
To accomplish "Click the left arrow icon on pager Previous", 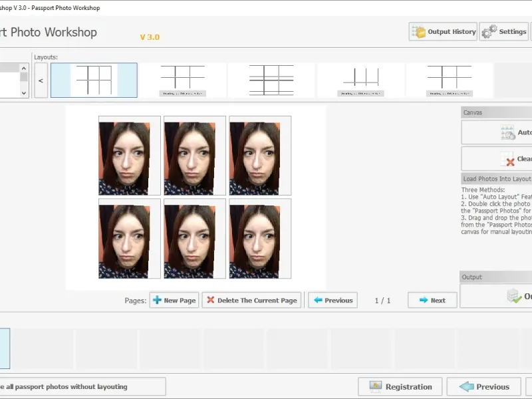I will click(318, 300).
